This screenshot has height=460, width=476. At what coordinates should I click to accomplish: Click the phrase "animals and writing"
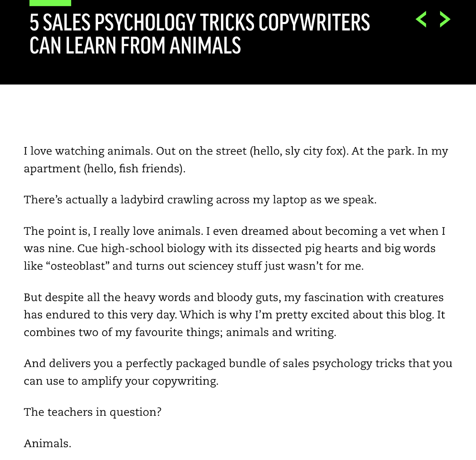(x=281, y=332)
